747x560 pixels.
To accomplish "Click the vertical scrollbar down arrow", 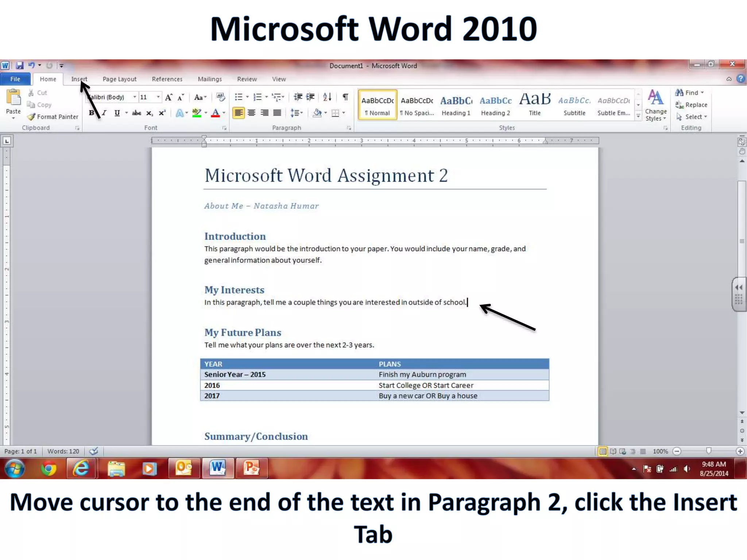I will [742, 413].
